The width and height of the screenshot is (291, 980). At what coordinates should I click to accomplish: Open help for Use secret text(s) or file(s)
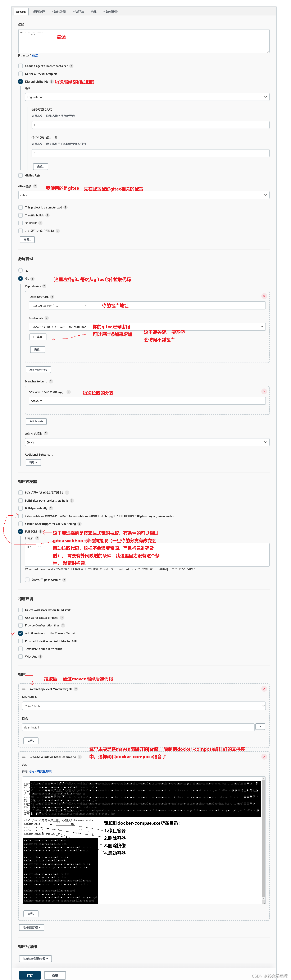click(62, 617)
